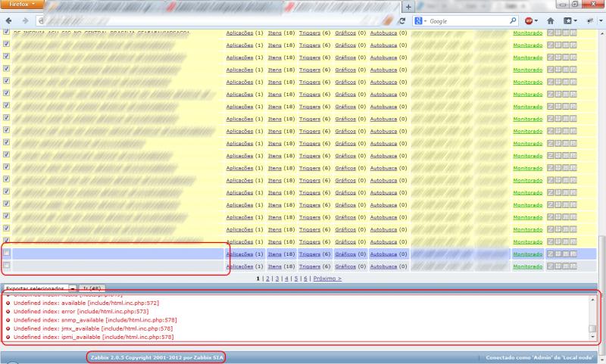This screenshot has height=364, width=606.
Task: Click IPMI availability icon in blue row
Action: point(573,254)
